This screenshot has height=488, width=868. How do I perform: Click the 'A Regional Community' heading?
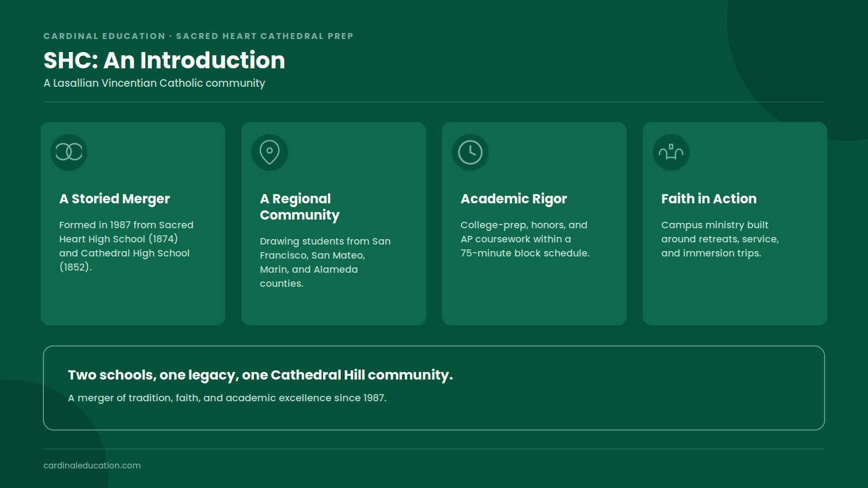click(300, 207)
